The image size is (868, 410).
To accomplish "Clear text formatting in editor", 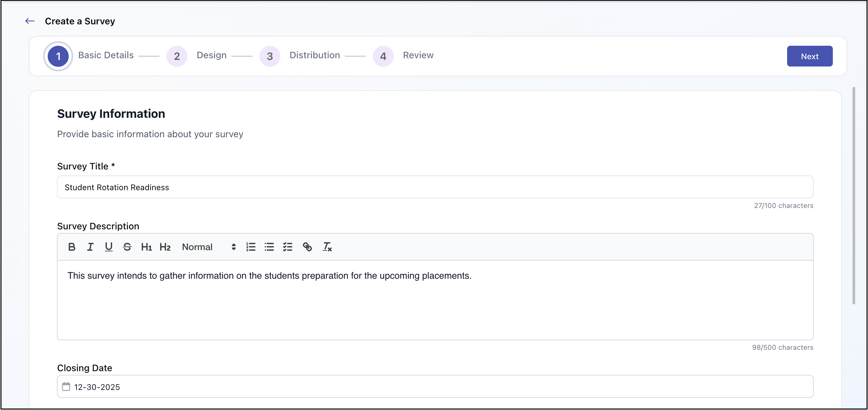I will (327, 247).
